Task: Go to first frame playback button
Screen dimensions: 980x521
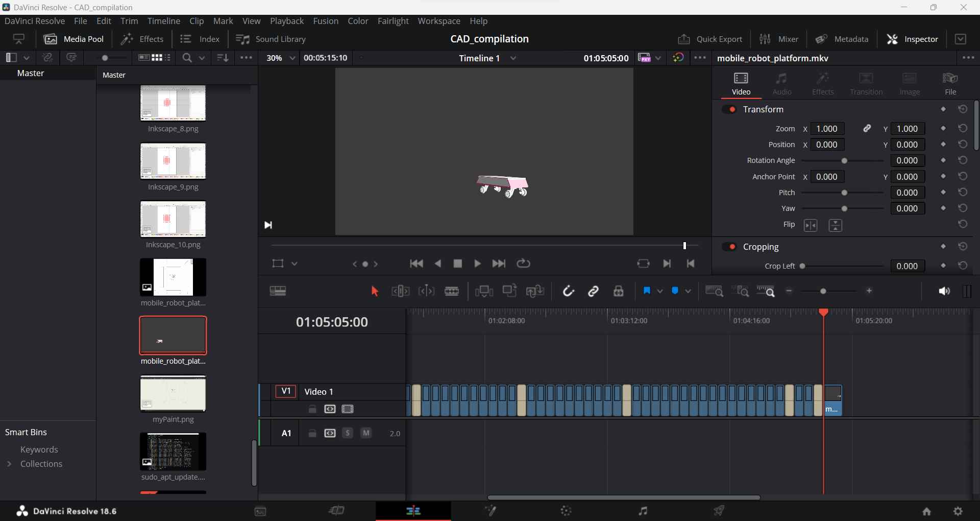Action: click(x=416, y=264)
